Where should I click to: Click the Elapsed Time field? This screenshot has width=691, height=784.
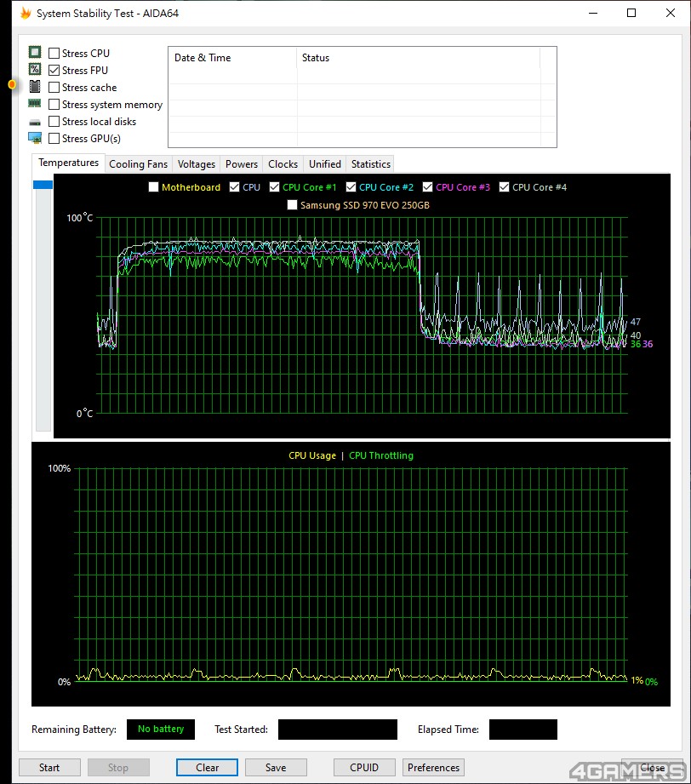click(x=523, y=730)
